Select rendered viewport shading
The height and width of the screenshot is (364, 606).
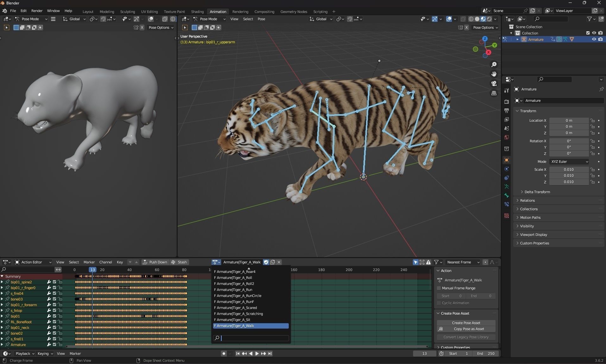tap(489, 19)
